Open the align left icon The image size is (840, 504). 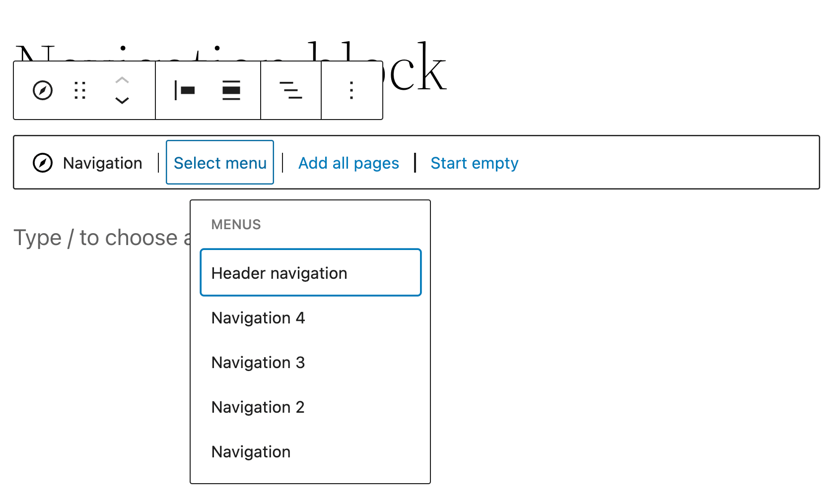(185, 90)
